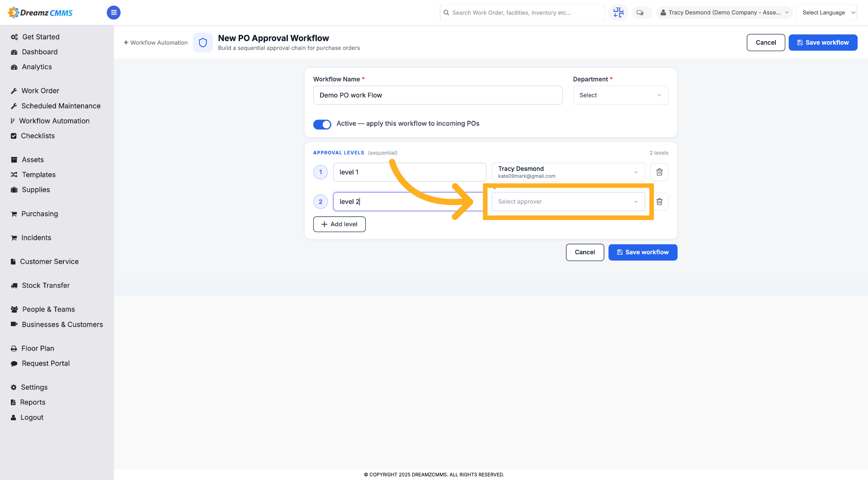Click the global search input box
The width and height of the screenshot is (868, 480).
pos(522,13)
